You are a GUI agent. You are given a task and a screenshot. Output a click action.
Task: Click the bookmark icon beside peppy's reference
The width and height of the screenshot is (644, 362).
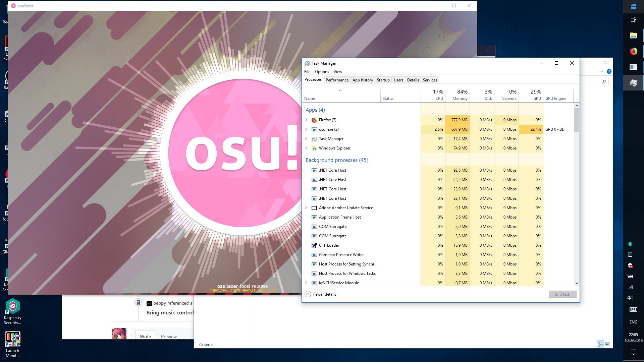138,302
